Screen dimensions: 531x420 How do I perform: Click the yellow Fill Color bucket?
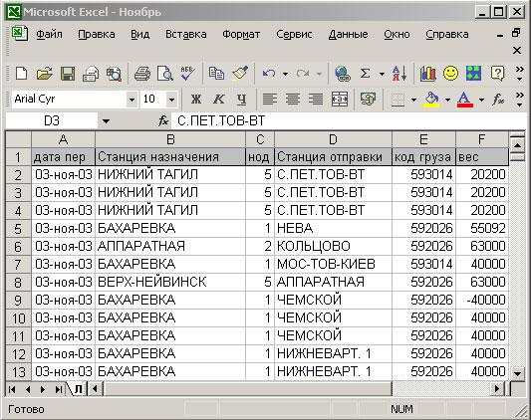tap(431, 100)
